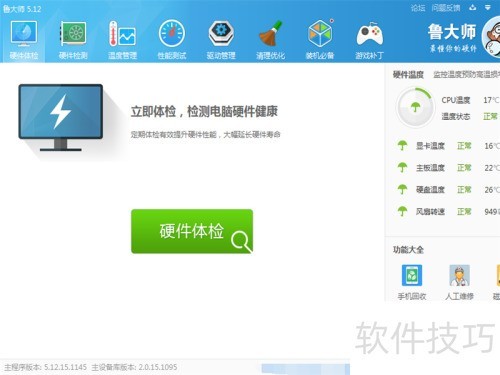Image resolution: width=500 pixels, height=375 pixels.
Task: Open the 硬件检测 hardware detection icon
Action: 73,33
